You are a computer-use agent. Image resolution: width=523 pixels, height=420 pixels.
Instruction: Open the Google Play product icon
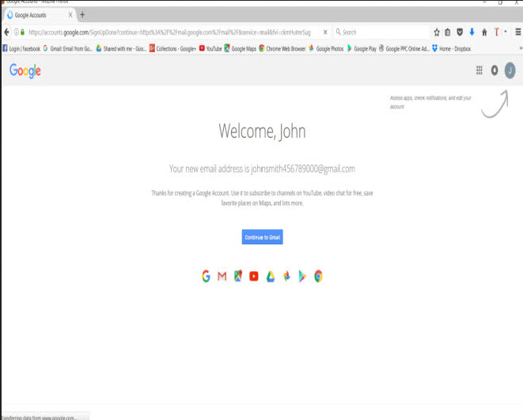302,276
